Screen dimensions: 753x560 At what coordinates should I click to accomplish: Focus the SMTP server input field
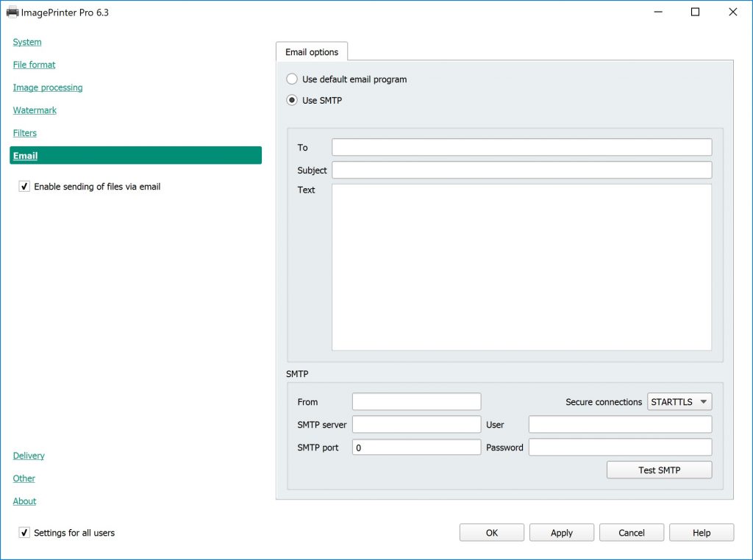[416, 425]
